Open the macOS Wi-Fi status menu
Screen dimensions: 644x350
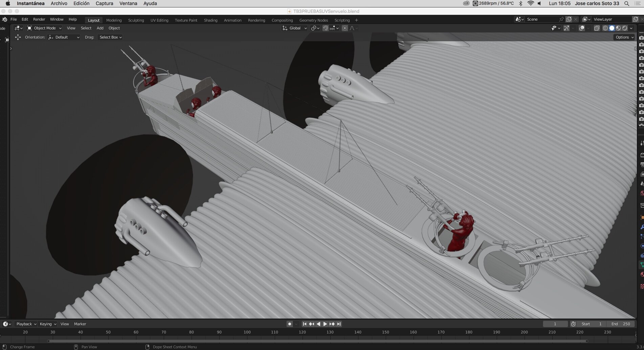531,3
